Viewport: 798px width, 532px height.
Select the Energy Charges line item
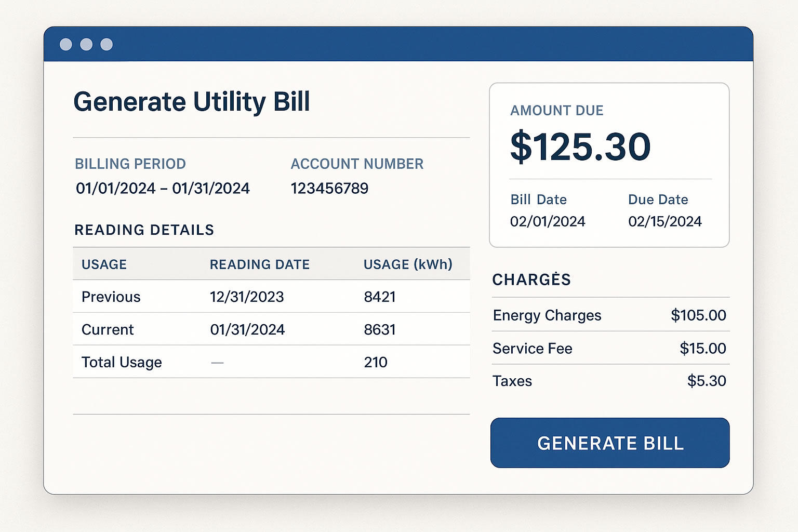click(x=547, y=315)
